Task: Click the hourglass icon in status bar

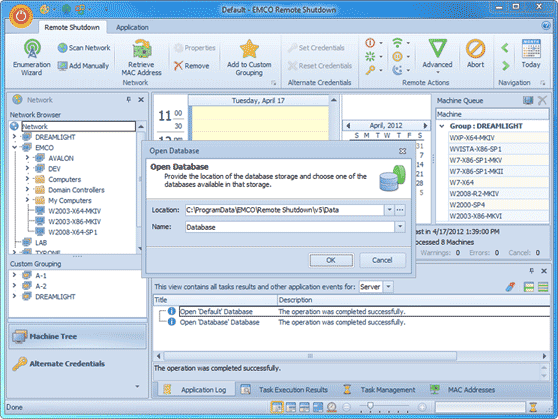Action: pyautogui.click(x=533, y=407)
